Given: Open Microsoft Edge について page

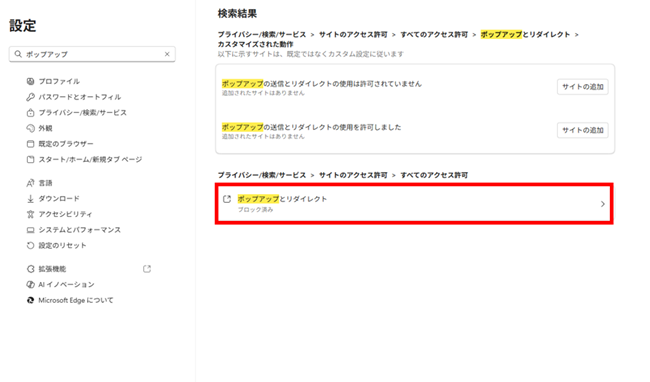Looking at the screenshot, I should (76, 300).
